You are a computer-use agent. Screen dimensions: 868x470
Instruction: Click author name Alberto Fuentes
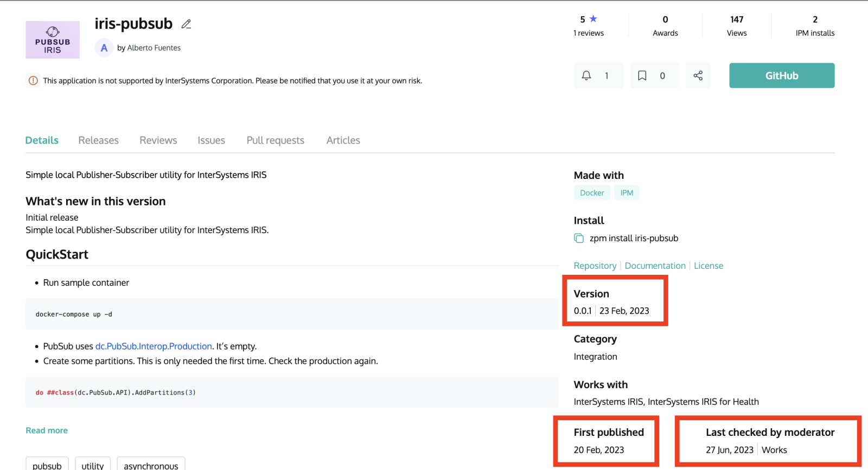pos(154,48)
